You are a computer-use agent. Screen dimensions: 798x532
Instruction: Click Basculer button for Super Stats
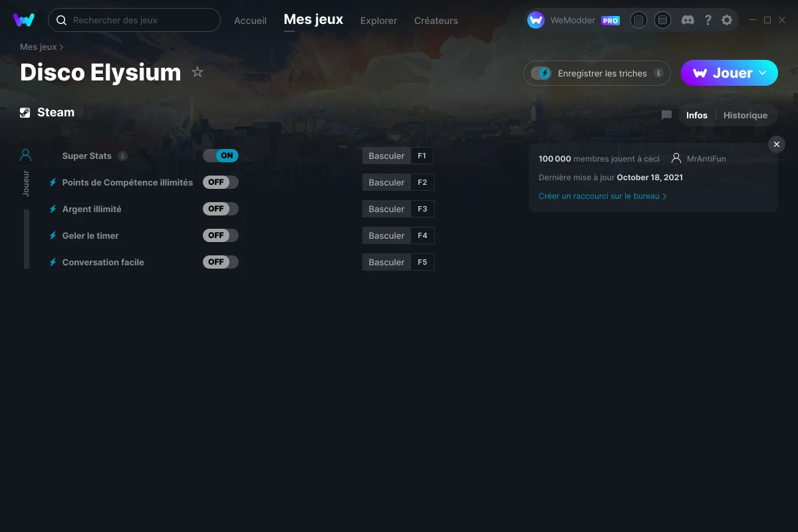[386, 156]
